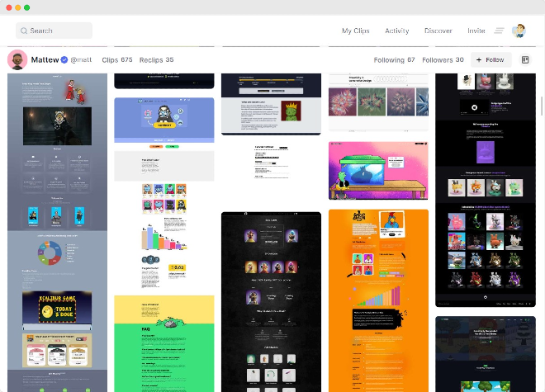Open the Discover page

click(x=438, y=31)
